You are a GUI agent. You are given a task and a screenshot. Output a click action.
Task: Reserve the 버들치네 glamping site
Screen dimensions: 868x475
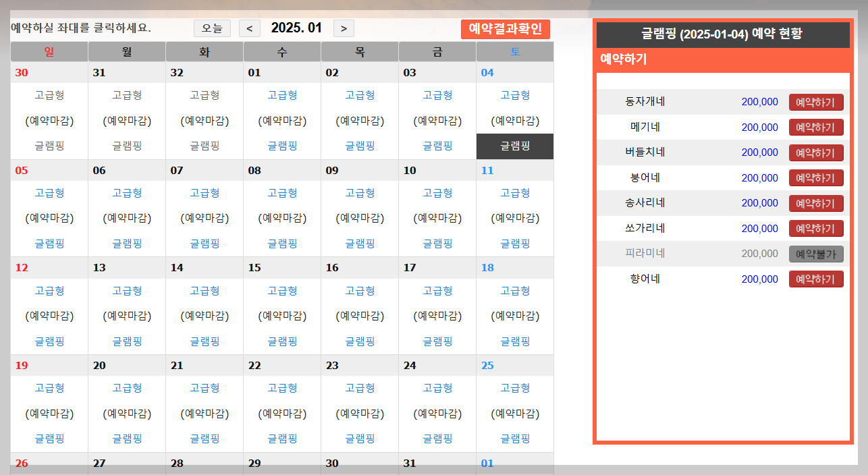click(815, 152)
